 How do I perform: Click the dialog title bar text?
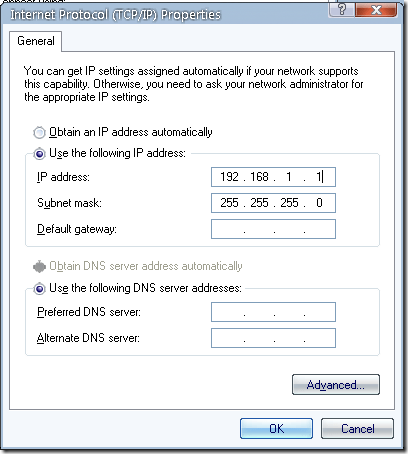pyautogui.click(x=115, y=15)
